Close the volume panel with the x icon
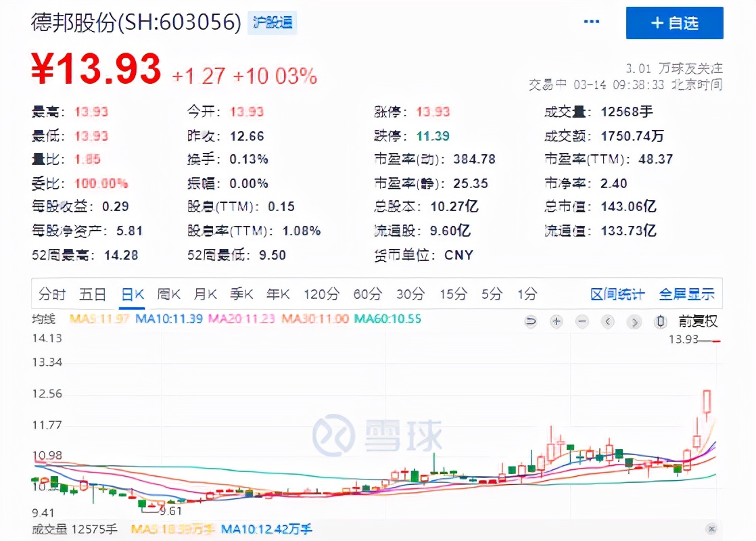The width and height of the screenshot is (756, 541). [x=711, y=529]
